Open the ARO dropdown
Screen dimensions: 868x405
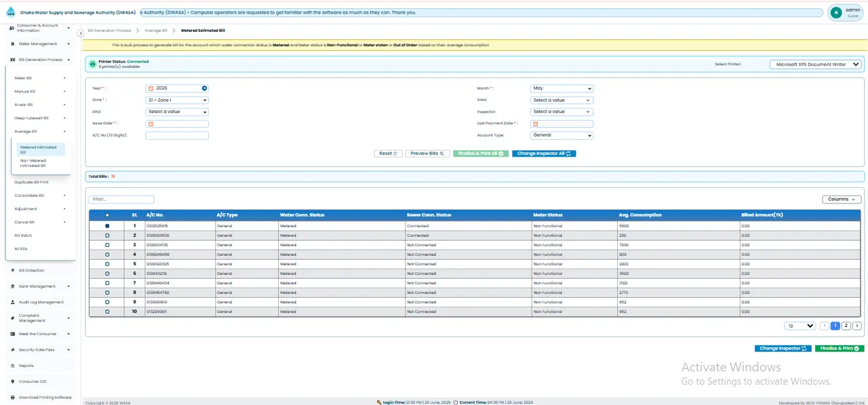point(177,112)
